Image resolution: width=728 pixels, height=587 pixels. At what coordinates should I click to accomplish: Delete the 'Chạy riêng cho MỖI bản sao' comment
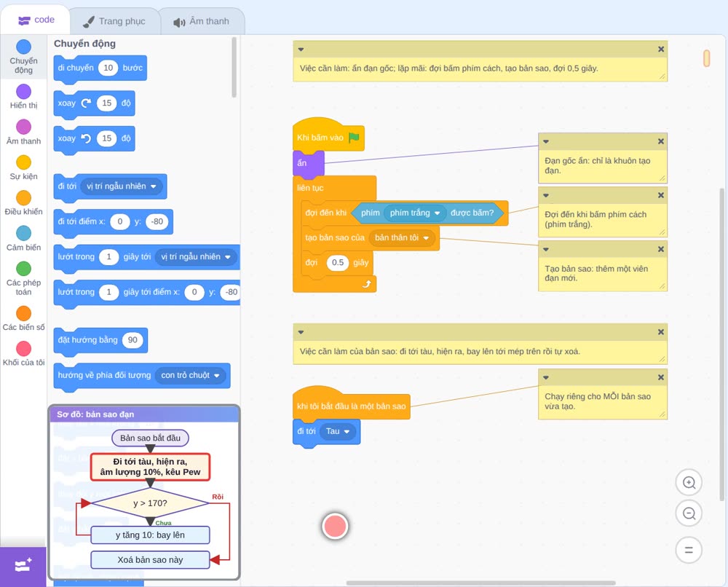661,377
